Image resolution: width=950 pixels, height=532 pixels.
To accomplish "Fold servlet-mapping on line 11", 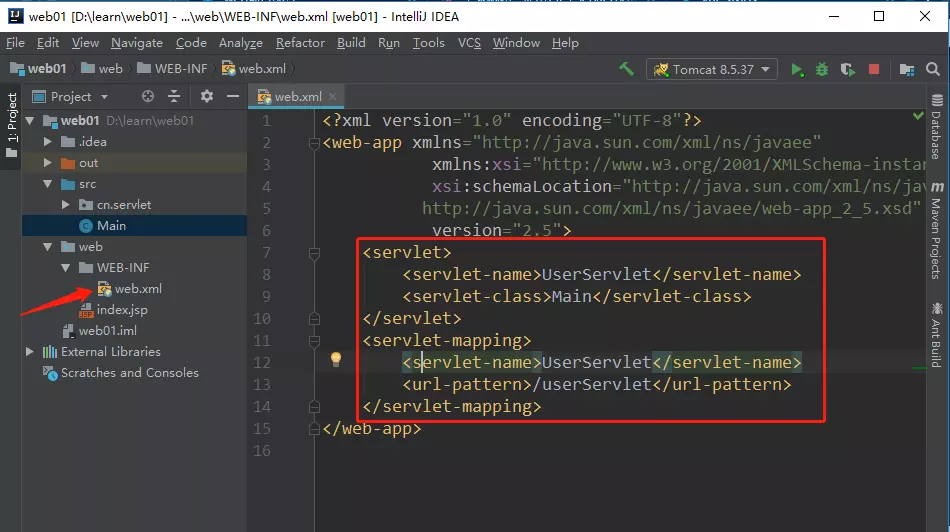I will 314,341.
